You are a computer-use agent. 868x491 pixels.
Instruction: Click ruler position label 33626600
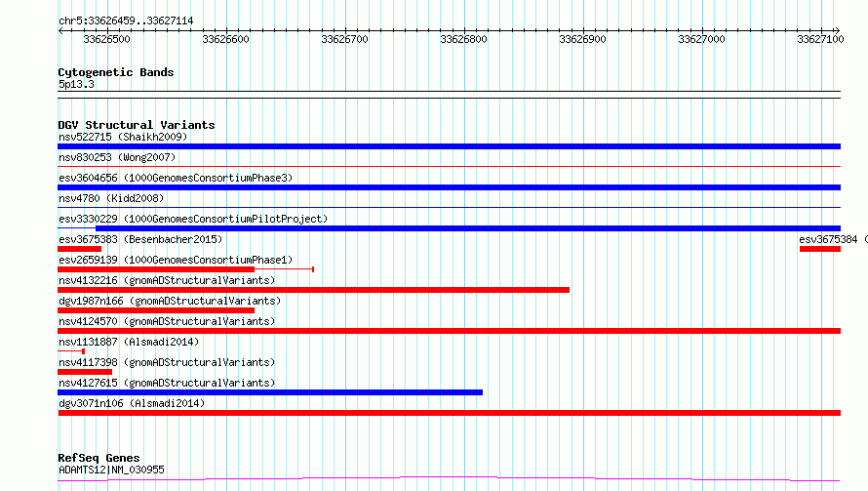(x=226, y=39)
